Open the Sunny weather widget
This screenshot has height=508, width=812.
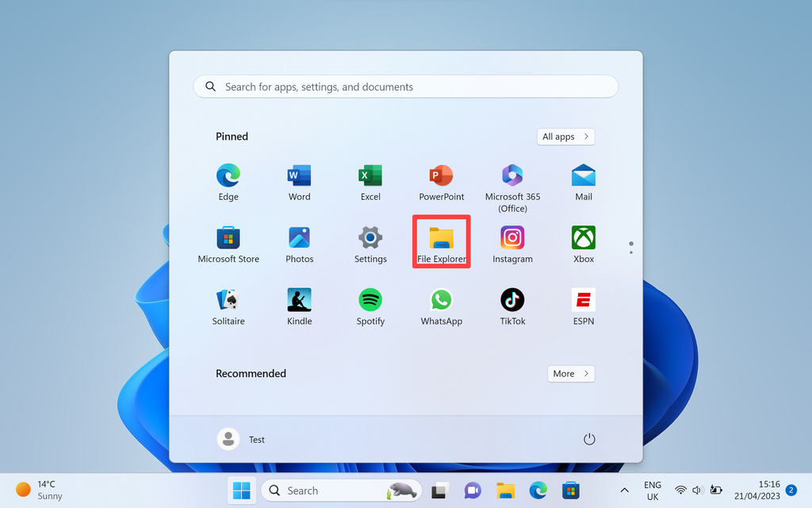pos(36,489)
